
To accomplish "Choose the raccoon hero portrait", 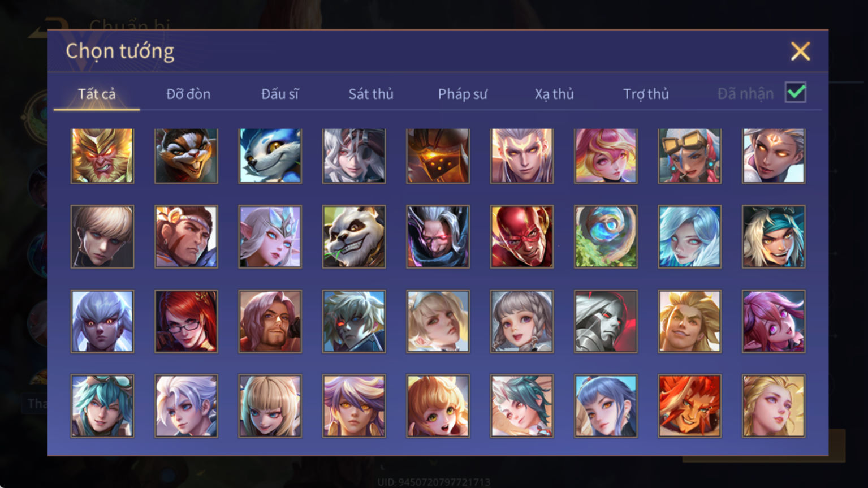I will [186, 156].
